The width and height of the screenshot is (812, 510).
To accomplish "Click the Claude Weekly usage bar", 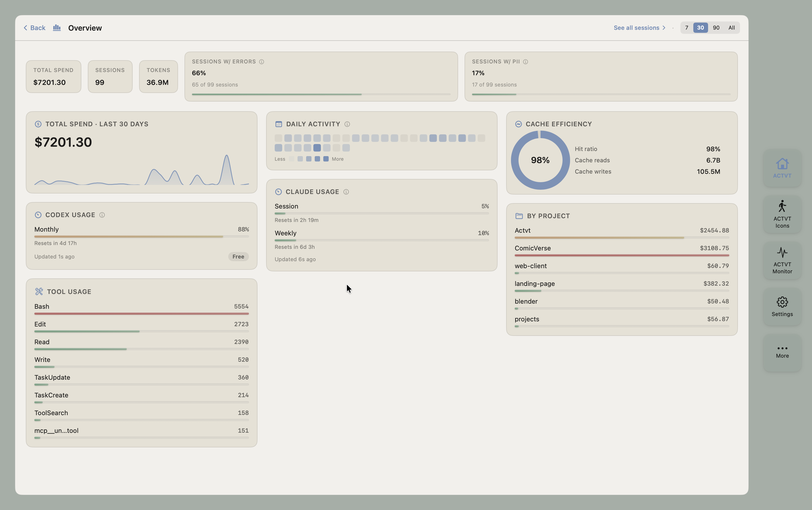I will pyautogui.click(x=382, y=240).
